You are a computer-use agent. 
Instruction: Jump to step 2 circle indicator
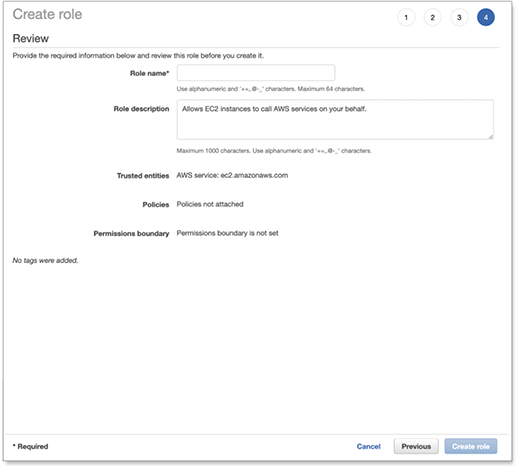click(x=433, y=17)
